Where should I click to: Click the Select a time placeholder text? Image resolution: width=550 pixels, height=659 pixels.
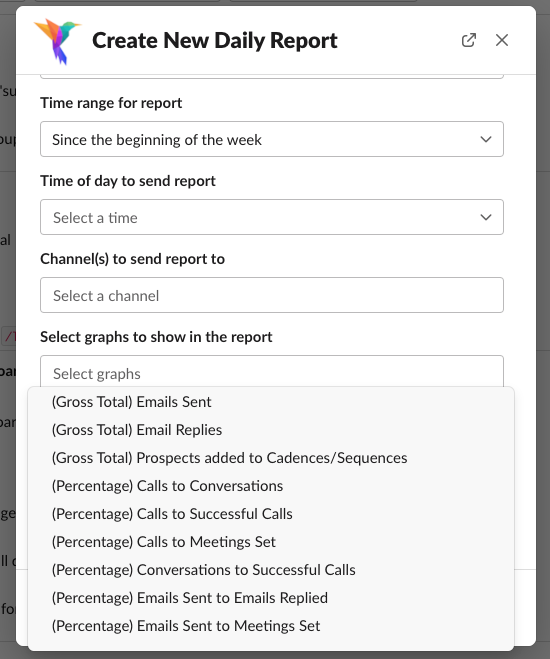95,218
